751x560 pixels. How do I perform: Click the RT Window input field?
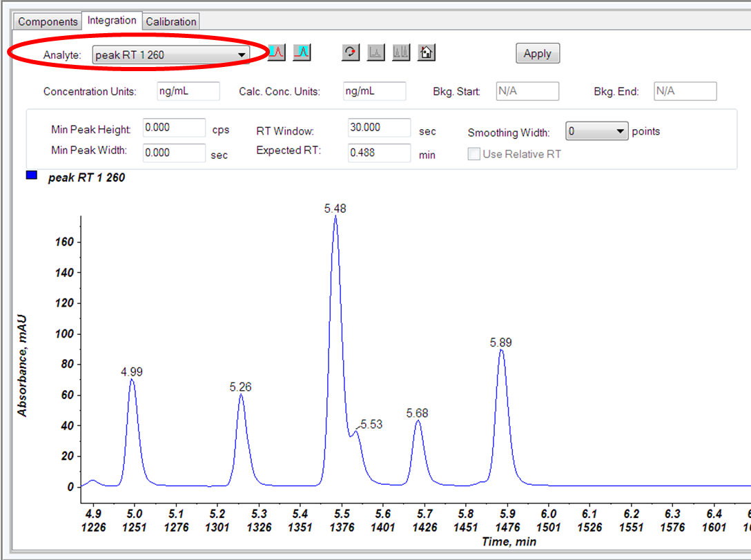379,128
